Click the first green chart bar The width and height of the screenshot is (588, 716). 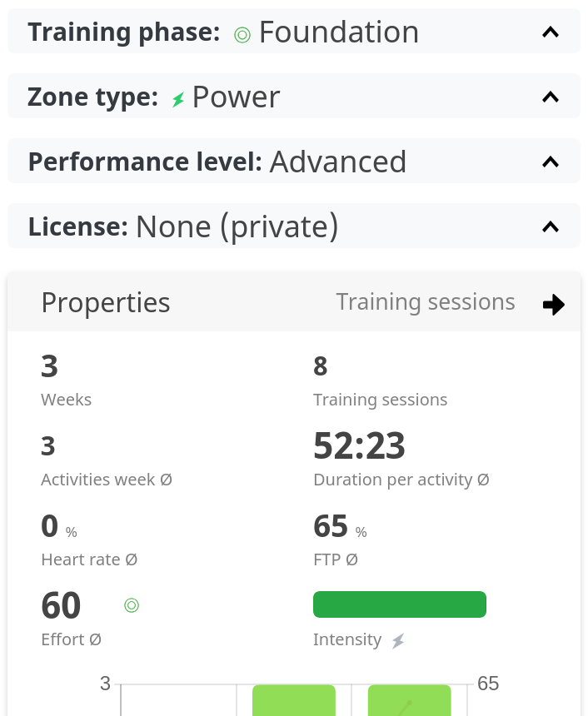click(294, 700)
